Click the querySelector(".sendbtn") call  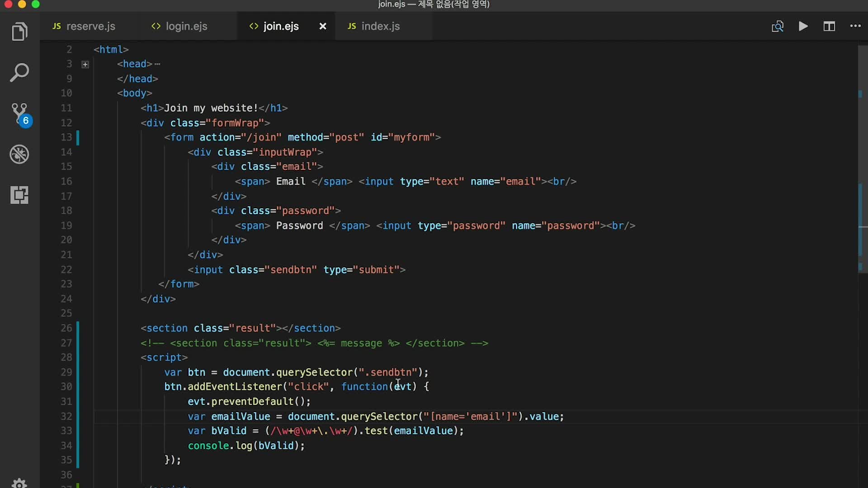(349, 372)
